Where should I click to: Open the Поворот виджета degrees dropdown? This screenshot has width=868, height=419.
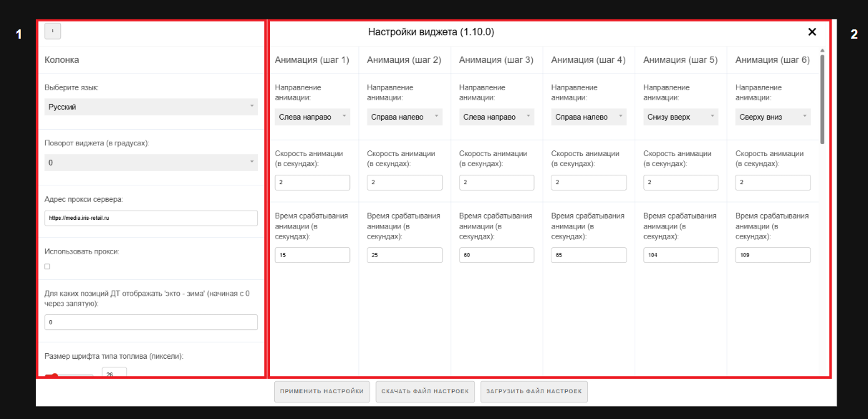pyautogui.click(x=150, y=163)
